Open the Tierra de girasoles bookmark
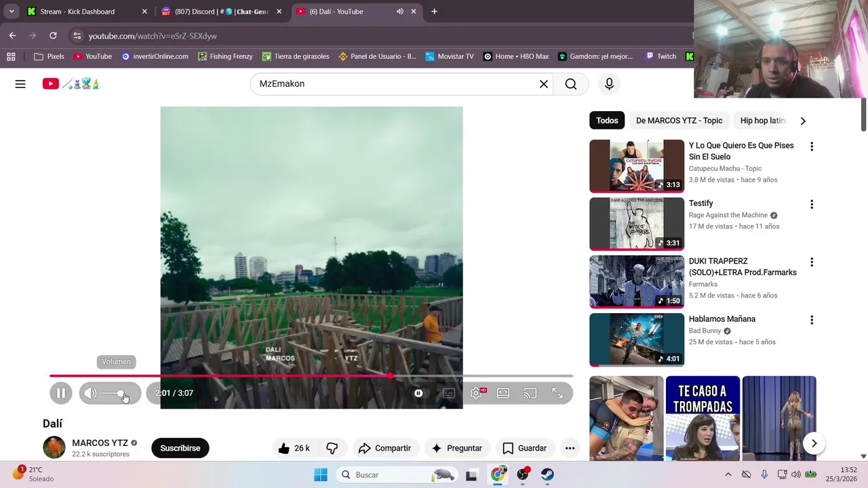The height and width of the screenshot is (488, 868). click(x=296, y=56)
